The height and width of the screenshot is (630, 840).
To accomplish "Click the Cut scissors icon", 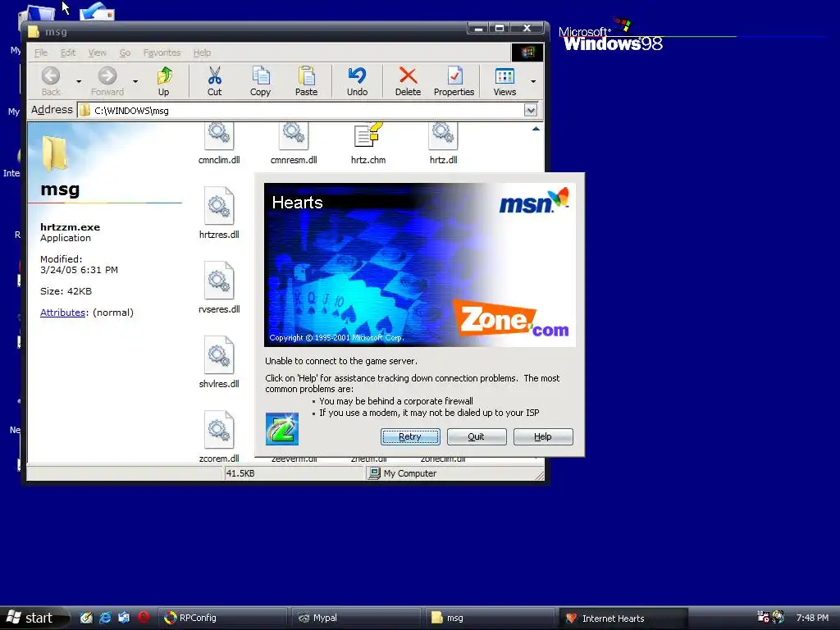I will tap(214, 76).
